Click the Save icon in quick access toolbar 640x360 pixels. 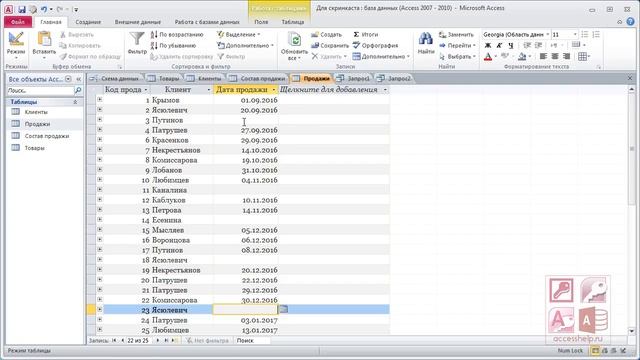click(x=22, y=9)
